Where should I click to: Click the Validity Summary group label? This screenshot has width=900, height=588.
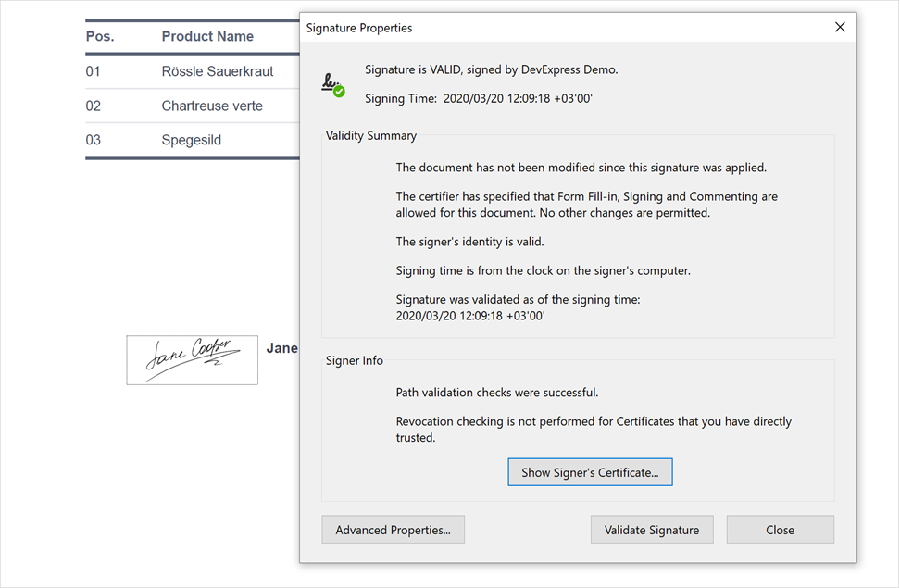pos(371,135)
